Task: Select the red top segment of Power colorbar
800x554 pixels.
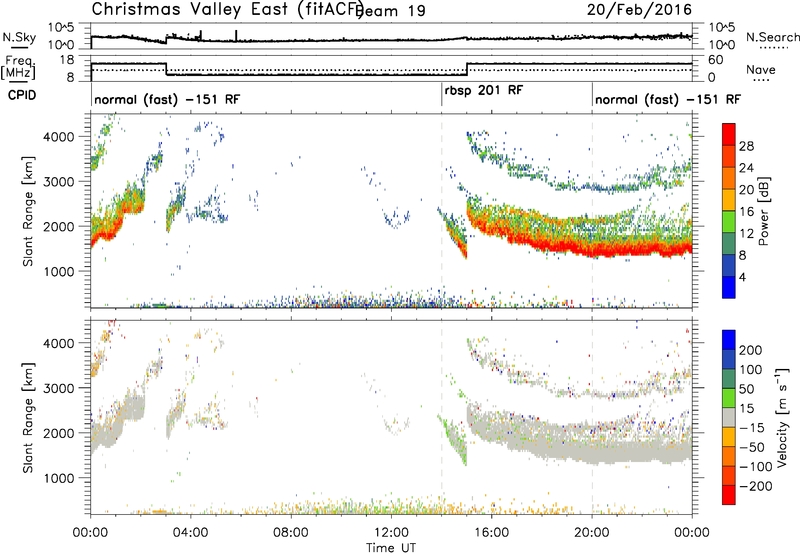Action: (x=729, y=134)
